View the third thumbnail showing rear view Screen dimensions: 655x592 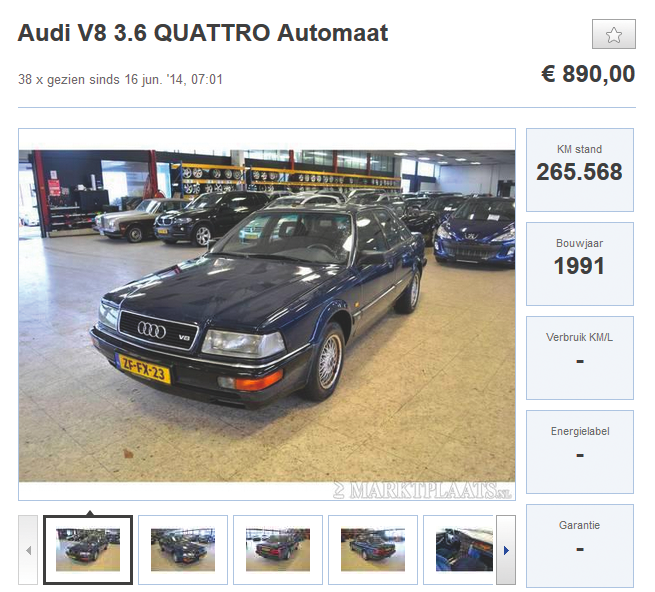point(278,550)
